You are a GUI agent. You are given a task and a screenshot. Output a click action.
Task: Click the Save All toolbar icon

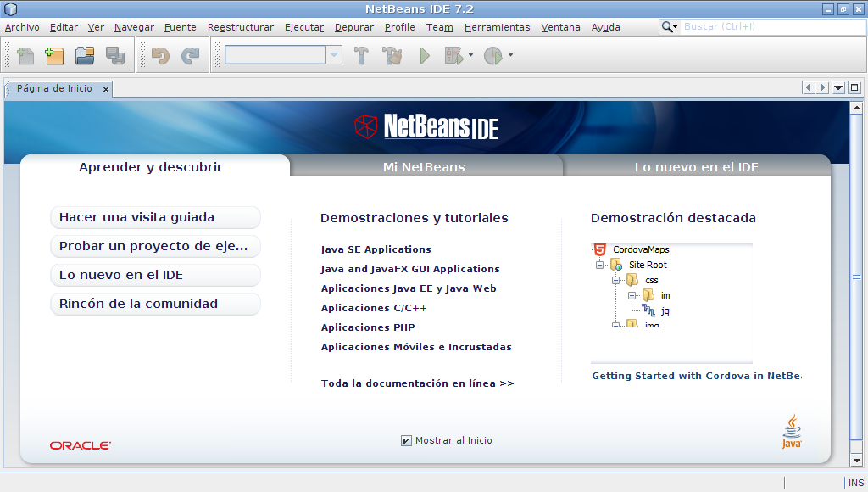115,55
